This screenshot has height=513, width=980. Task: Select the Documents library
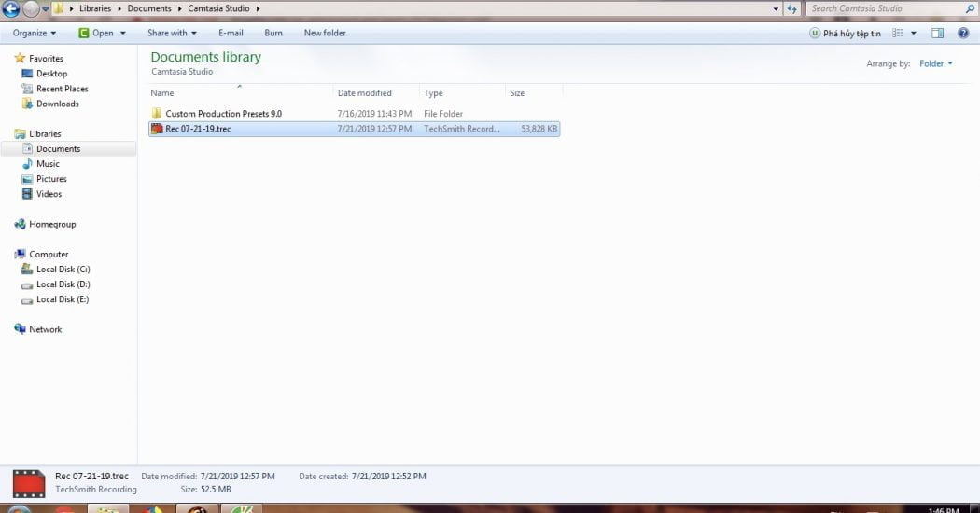click(x=58, y=148)
